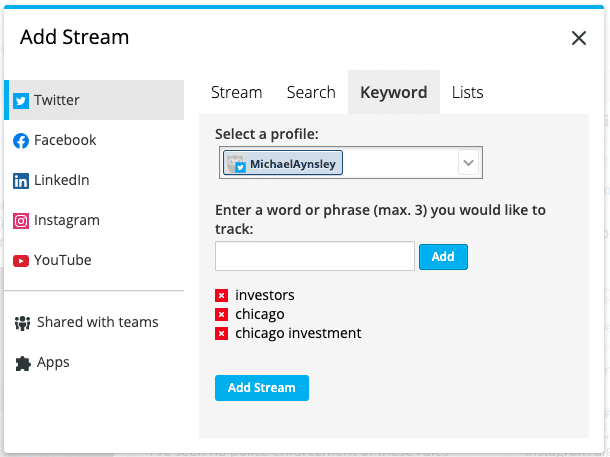Choose Instagram in the network list
Screen dimensions: 610x457
coord(94,221)
